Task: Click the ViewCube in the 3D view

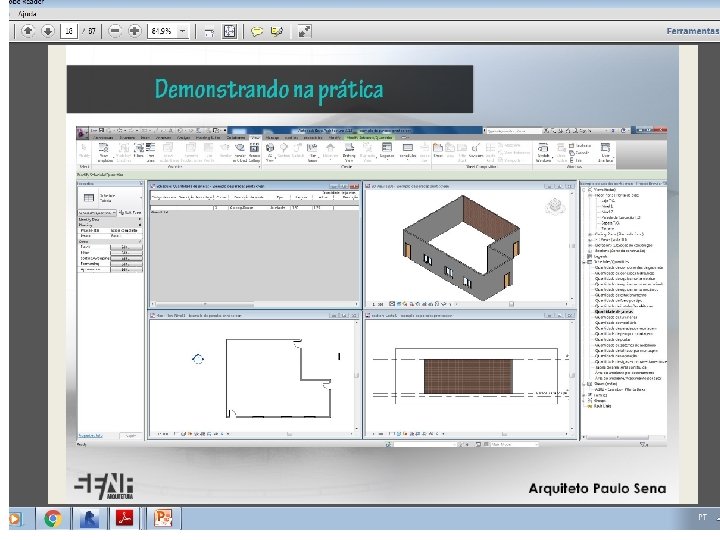Action: (x=555, y=206)
